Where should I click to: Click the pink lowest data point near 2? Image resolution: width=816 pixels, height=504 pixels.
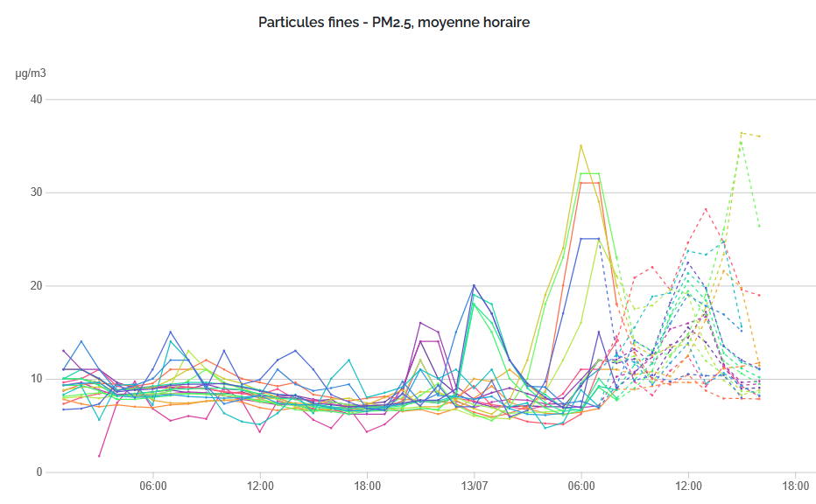pyautogui.click(x=100, y=456)
